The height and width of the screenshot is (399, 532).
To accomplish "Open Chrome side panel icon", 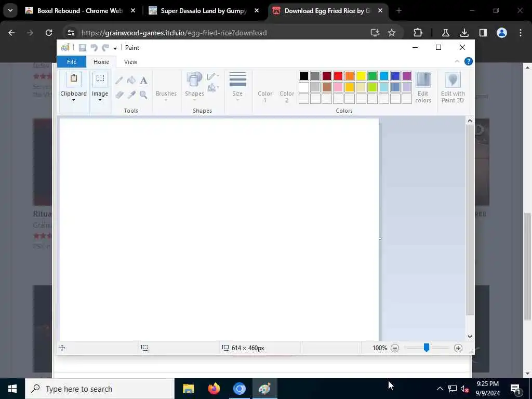I will pos(483,33).
